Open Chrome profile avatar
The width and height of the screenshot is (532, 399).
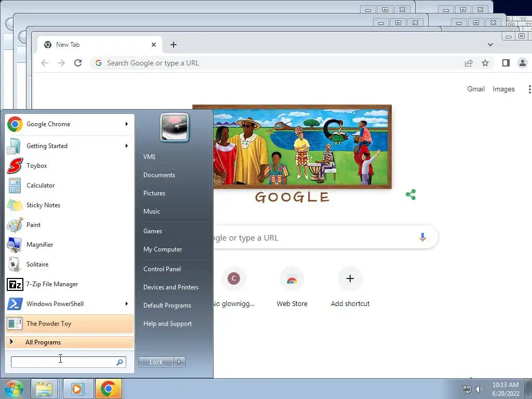point(523,63)
